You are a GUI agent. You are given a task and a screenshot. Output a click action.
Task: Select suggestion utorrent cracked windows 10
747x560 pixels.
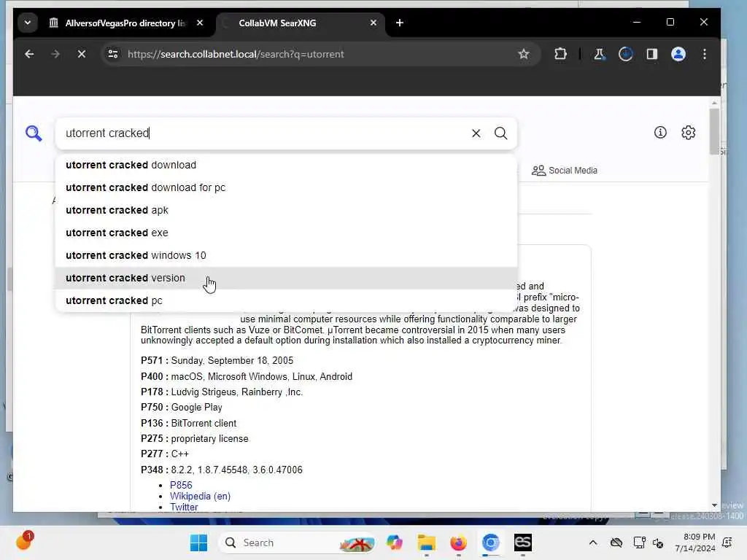(286, 255)
